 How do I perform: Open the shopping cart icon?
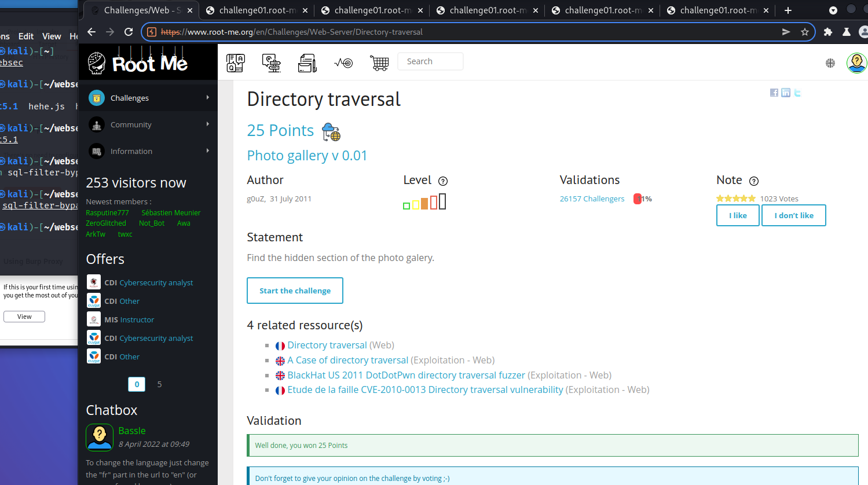click(379, 63)
